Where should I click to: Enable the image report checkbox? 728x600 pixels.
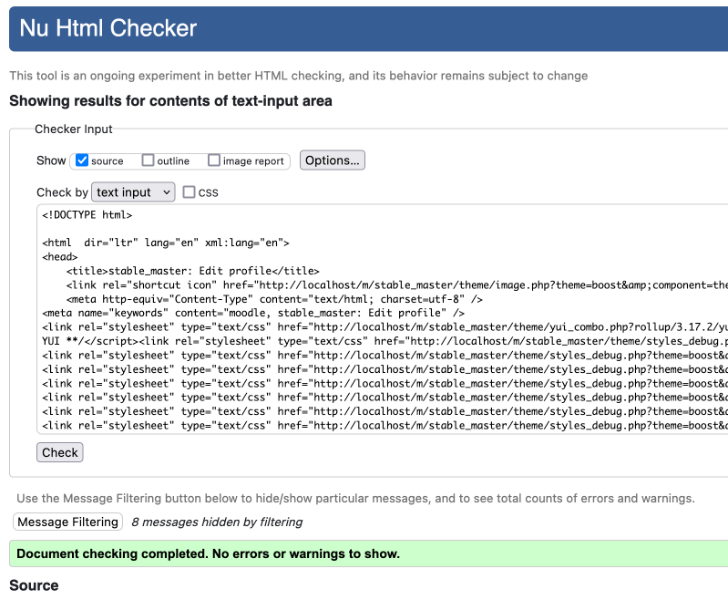tap(214, 160)
